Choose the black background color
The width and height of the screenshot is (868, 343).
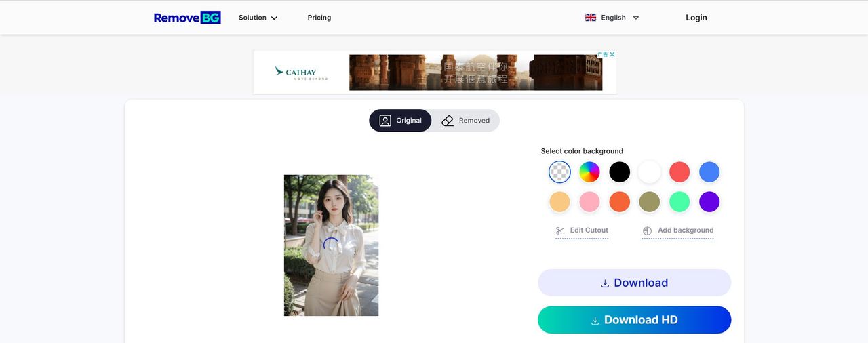pyautogui.click(x=619, y=172)
